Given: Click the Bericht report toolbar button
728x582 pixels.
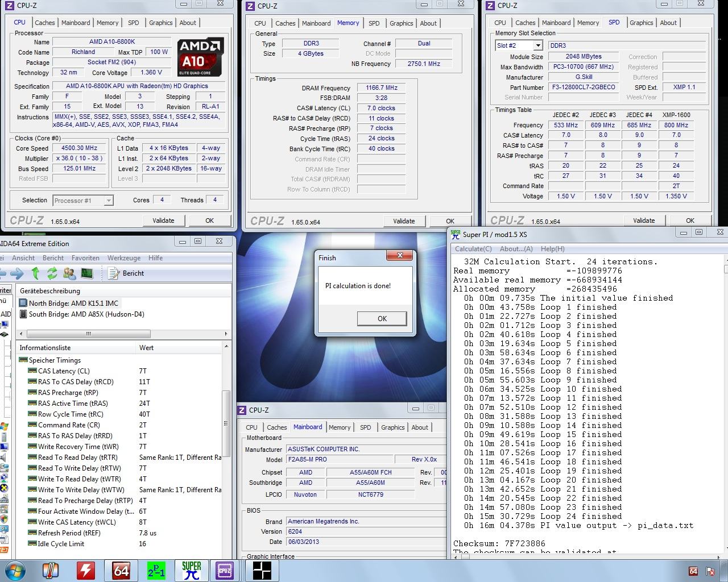Looking at the screenshot, I should pyautogui.click(x=127, y=273).
